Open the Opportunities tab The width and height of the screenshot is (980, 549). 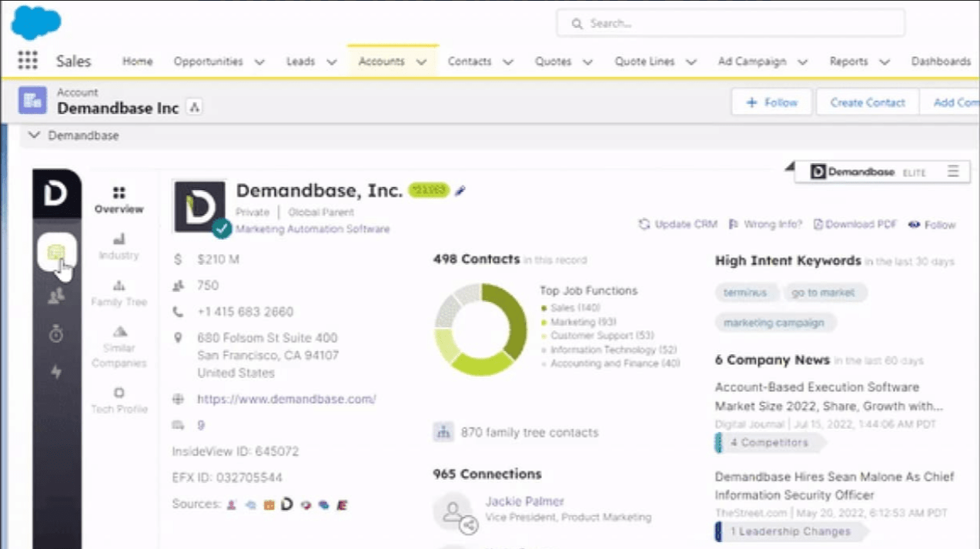tap(208, 61)
